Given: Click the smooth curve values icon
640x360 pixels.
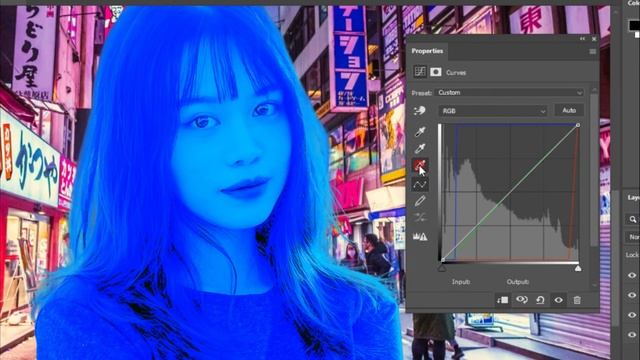Looking at the screenshot, I should [x=420, y=218].
